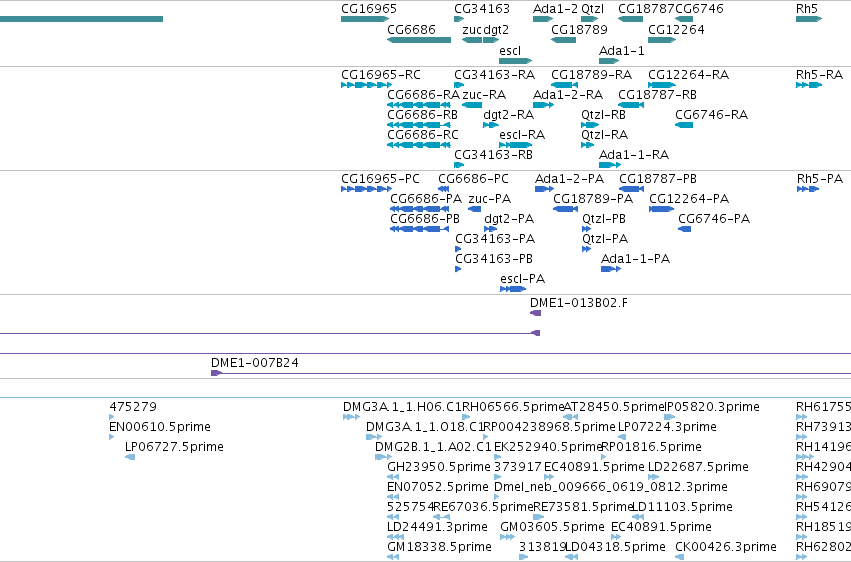
Task: Select protein Ada1-1-PA
Action: (611, 269)
